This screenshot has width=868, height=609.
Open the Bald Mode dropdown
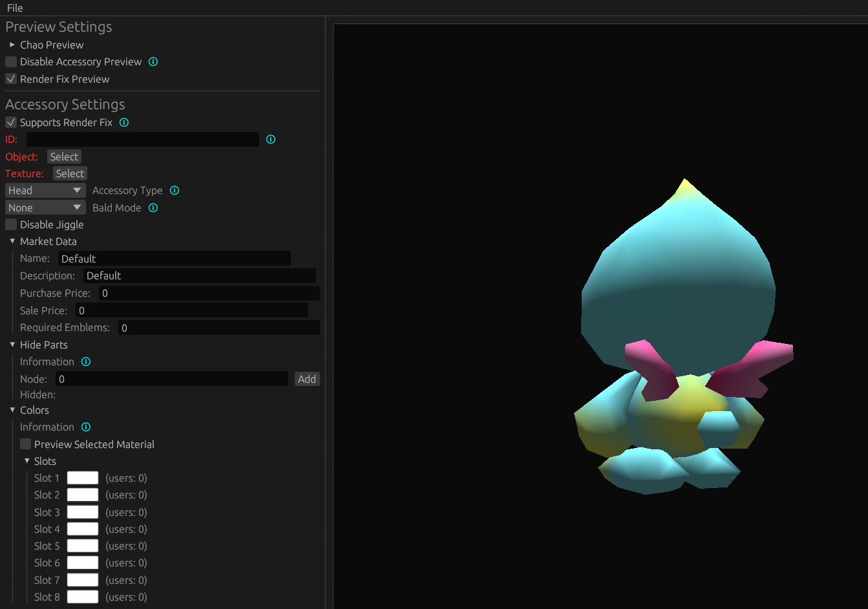click(45, 207)
